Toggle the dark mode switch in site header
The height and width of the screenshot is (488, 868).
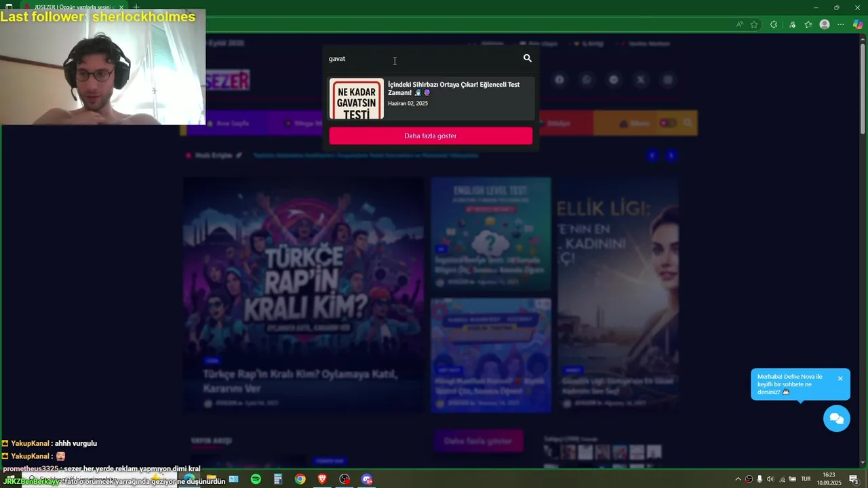tap(668, 123)
